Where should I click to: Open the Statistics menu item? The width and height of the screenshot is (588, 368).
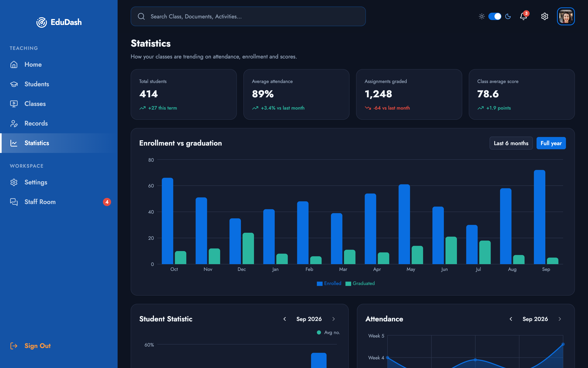59,143
